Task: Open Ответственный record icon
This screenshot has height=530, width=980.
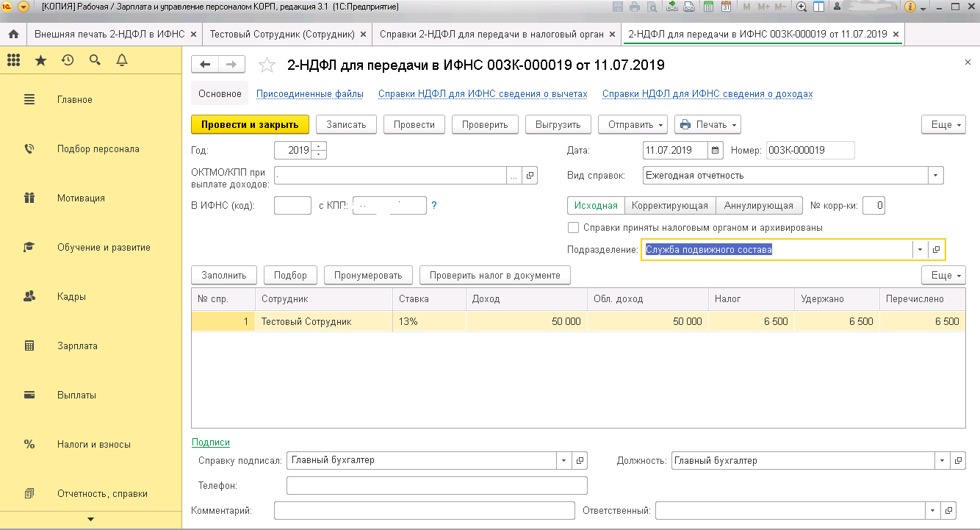Action: [x=948, y=510]
